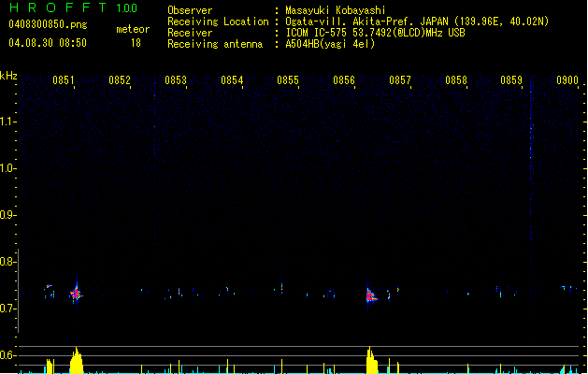This screenshot has height=374, width=588.
Task: Click the 0856 time marker
Action: 344,80
